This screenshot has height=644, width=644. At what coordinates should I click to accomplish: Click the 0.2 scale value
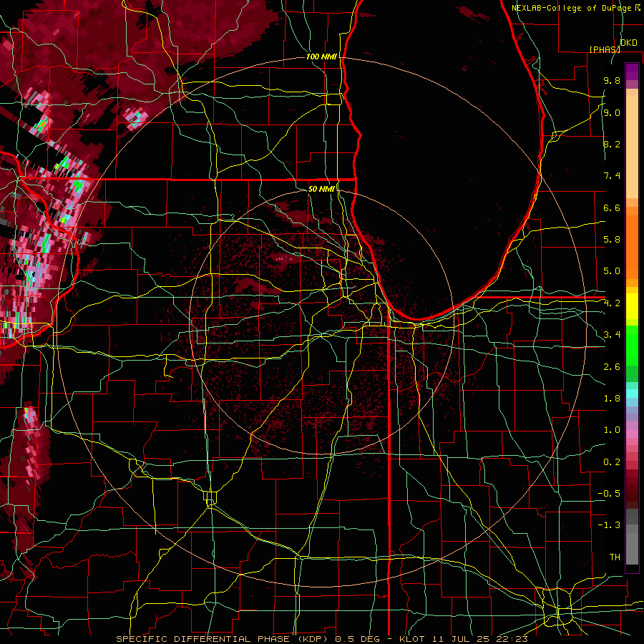coord(612,462)
